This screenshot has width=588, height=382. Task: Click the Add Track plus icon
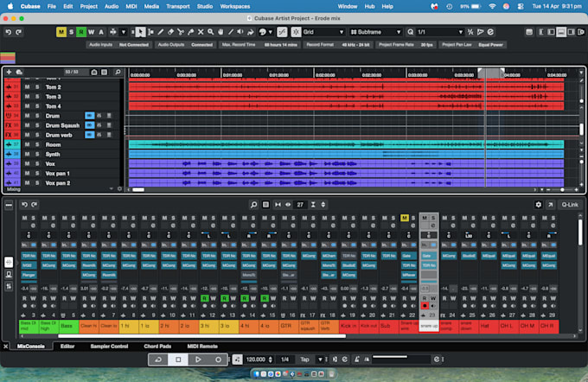[9, 72]
